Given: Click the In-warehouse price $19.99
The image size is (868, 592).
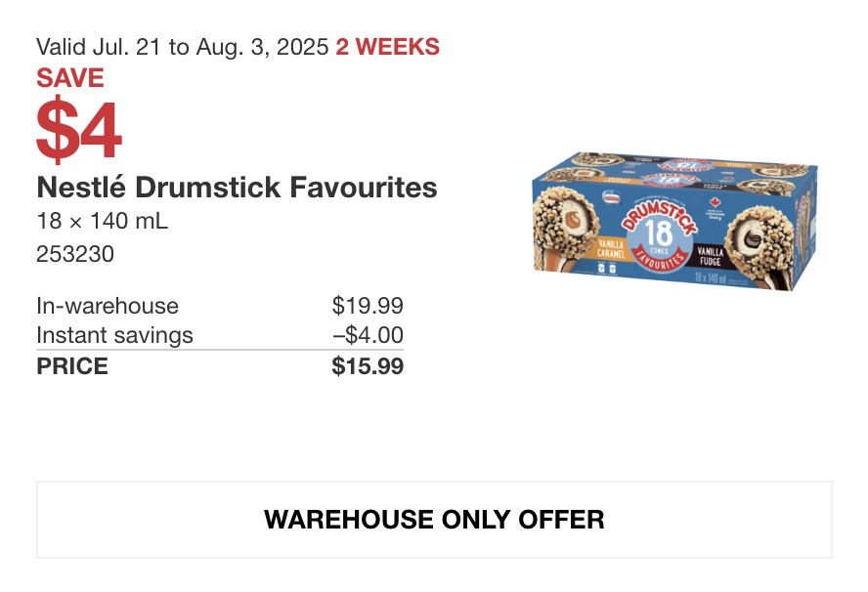Looking at the screenshot, I should click(x=368, y=306).
